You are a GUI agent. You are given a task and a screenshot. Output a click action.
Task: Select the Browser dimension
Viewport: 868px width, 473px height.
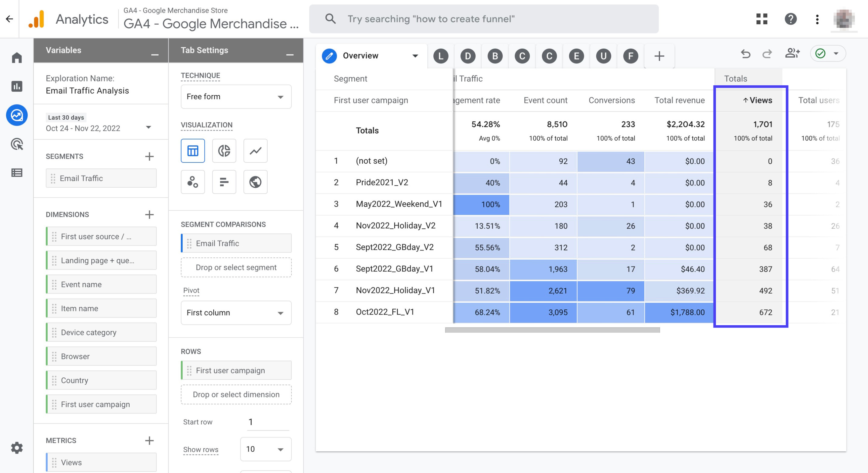(101, 356)
